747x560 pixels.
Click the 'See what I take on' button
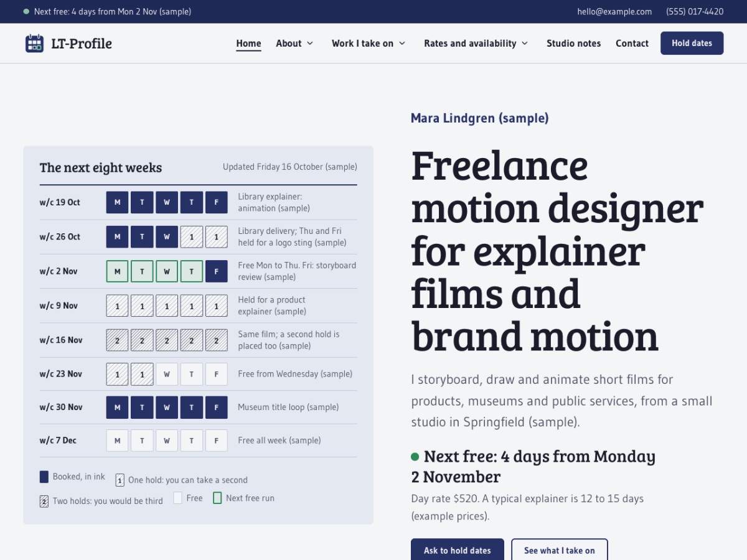pyautogui.click(x=560, y=550)
